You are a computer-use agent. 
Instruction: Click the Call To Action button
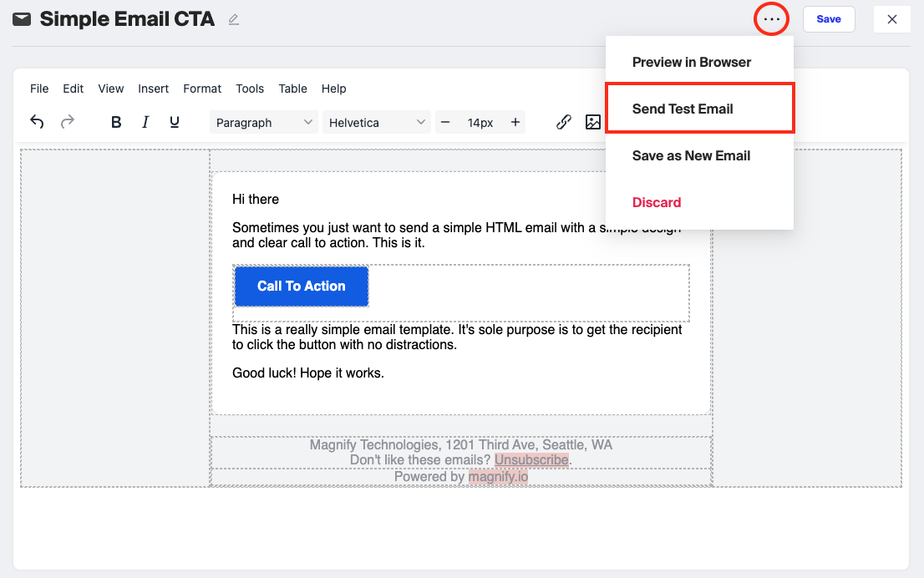coord(301,286)
